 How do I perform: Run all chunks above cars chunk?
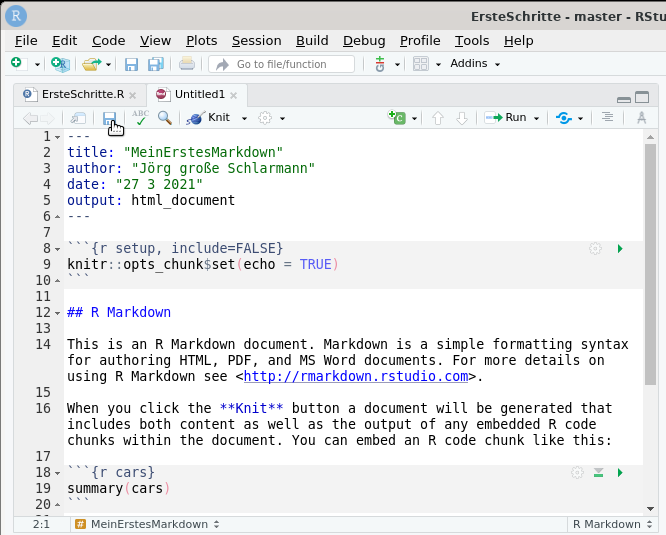coord(598,473)
